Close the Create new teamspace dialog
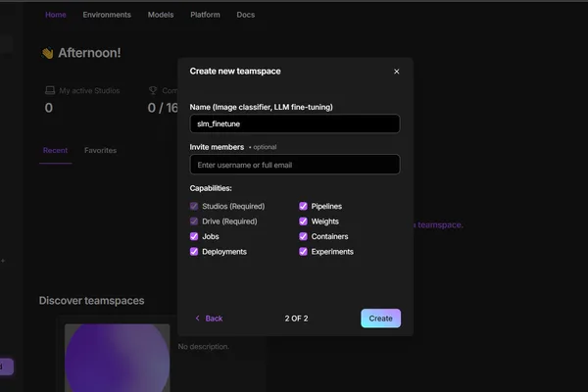588x392 pixels. point(396,72)
